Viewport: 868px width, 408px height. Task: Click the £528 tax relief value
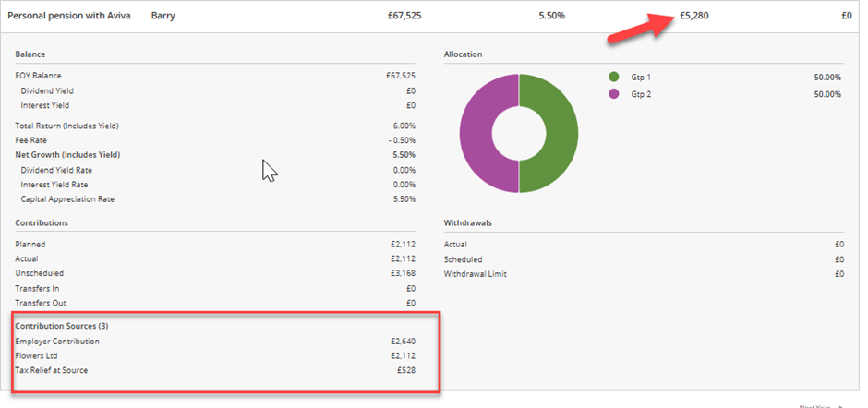406,370
